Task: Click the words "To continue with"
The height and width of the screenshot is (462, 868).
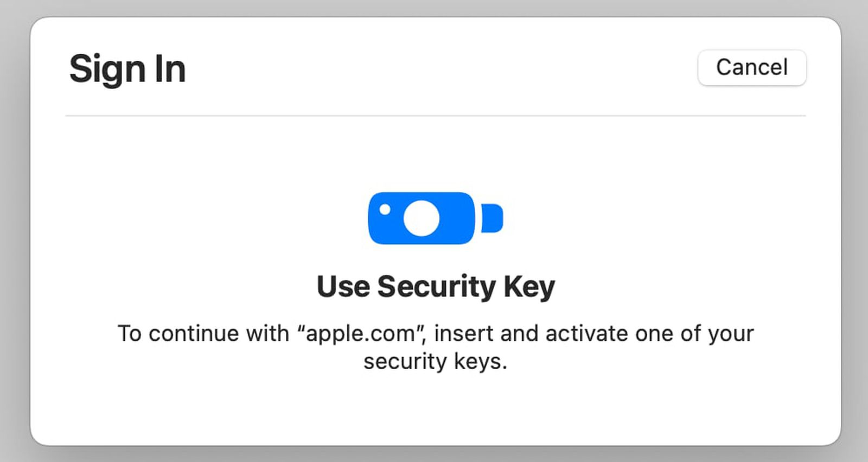Action: tap(203, 333)
